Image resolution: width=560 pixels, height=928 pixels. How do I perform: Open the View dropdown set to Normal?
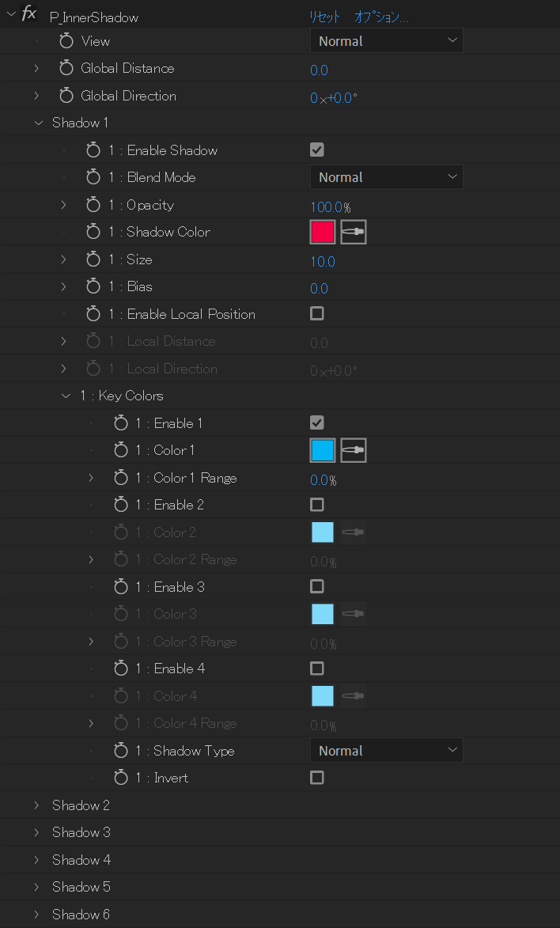[x=387, y=41]
